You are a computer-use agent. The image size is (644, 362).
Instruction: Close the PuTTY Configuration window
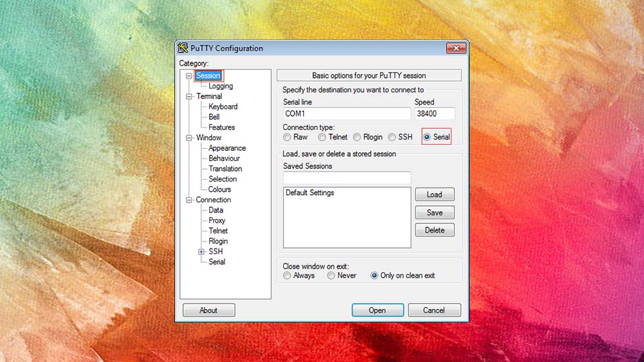coord(456,48)
